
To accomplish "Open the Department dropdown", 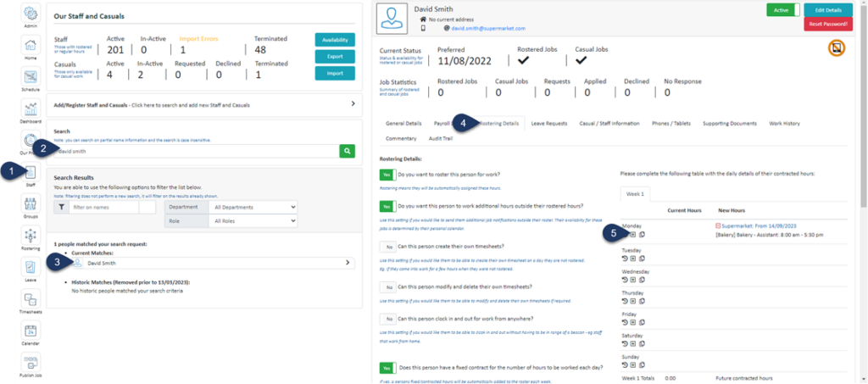I will click(x=253, y=208).
